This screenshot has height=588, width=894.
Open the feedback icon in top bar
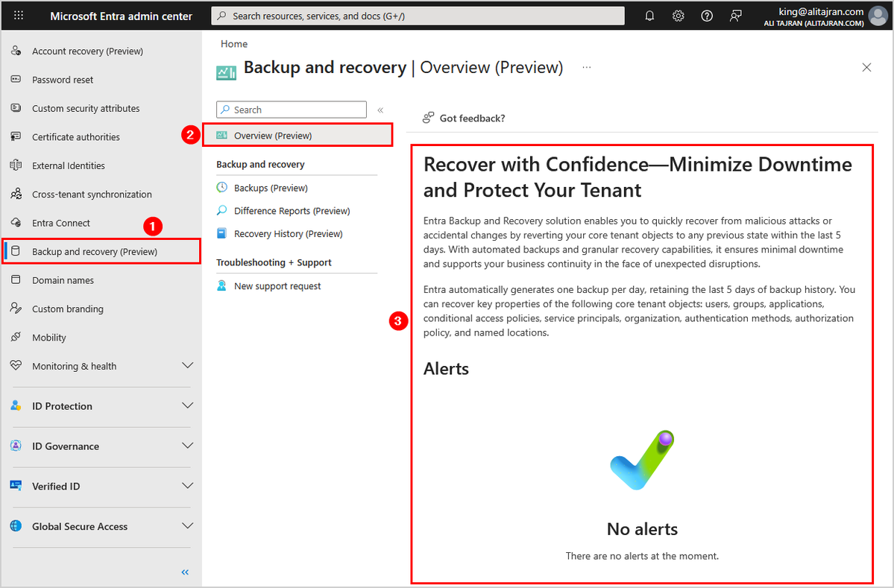(x=735, y=16)
